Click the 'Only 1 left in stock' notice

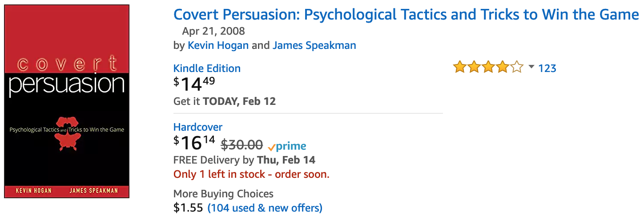point(251,174)
